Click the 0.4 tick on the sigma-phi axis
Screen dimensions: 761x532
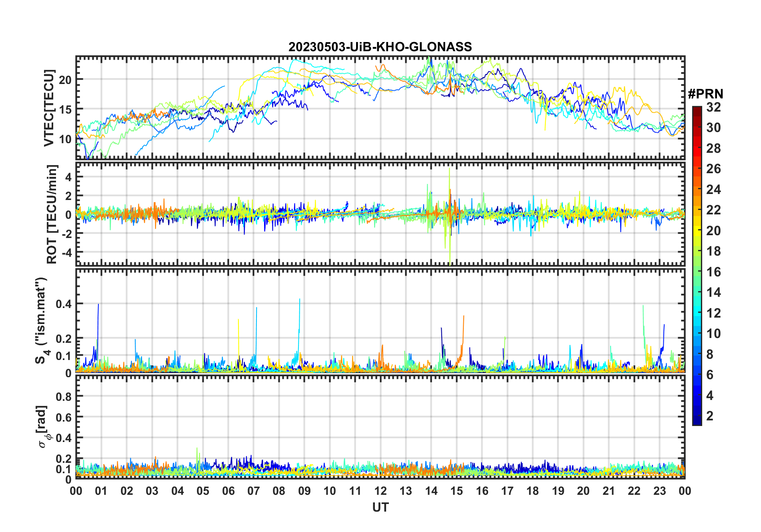pyautogui.click(x=64, y=438)
